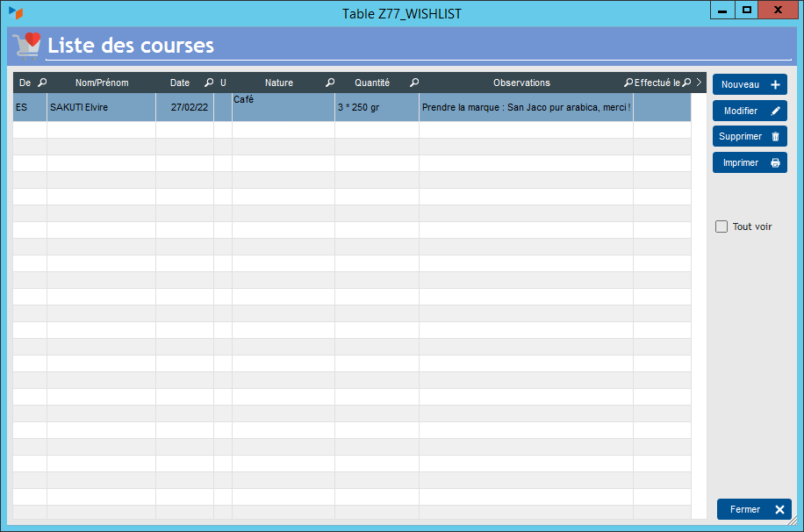Click the search icon in Observations column

click(x=628, y=83)
